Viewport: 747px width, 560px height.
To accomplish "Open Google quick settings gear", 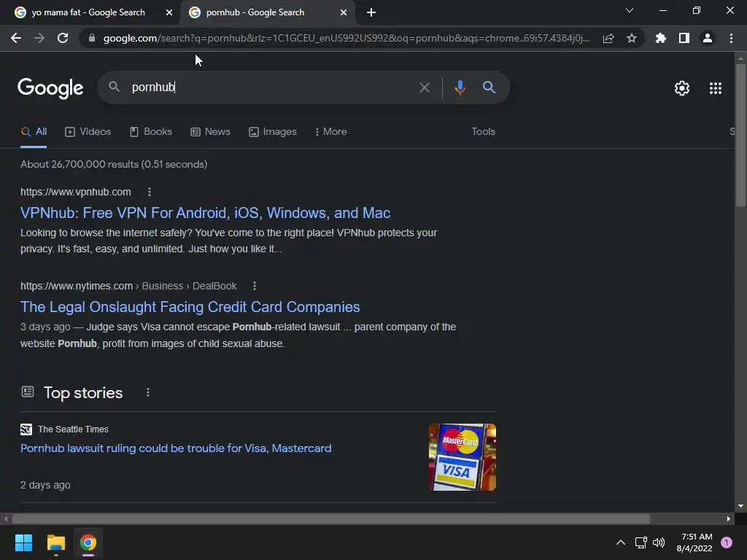I will [682, 88].
